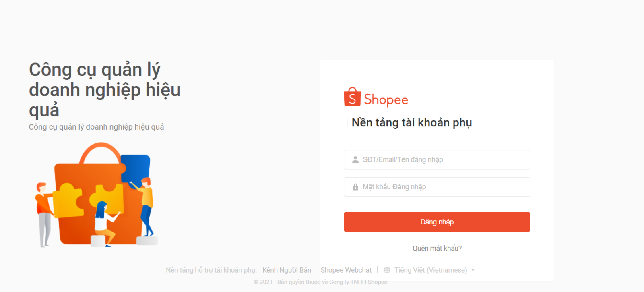
Task: Click the user silhouette icon in login field
Action: point(355,160)
